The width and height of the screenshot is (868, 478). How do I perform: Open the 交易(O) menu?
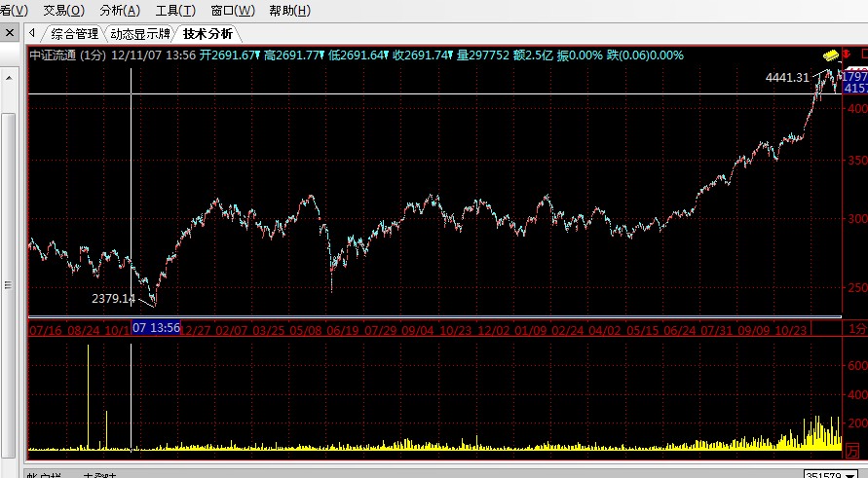64,11
